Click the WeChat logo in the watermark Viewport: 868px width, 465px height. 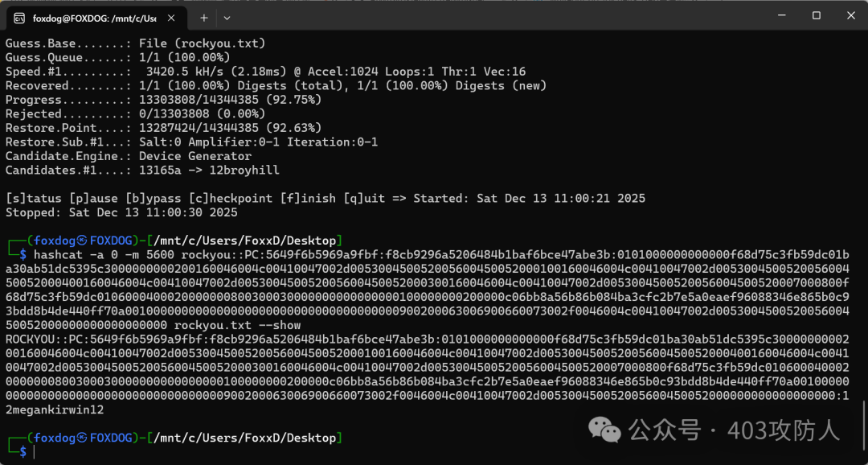point(604,430)
